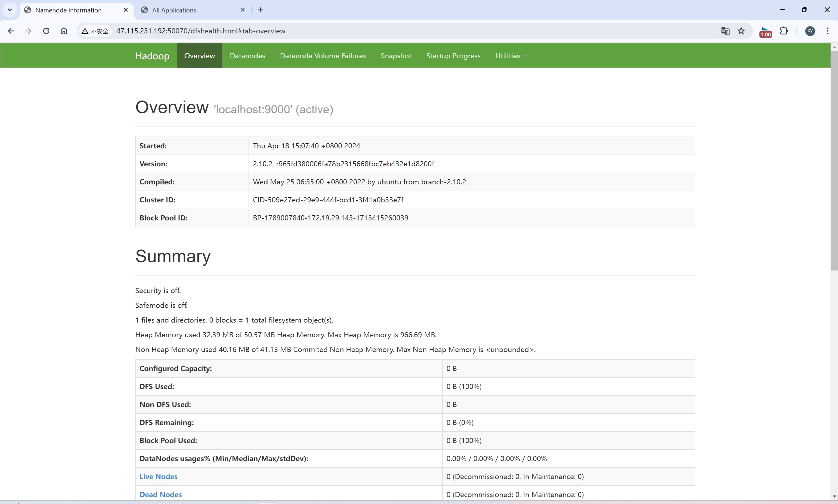Image resolution: width=838 pixels, height=504 pixels.
Task: Open the Dead Nodes link
Action: point(160,495)
